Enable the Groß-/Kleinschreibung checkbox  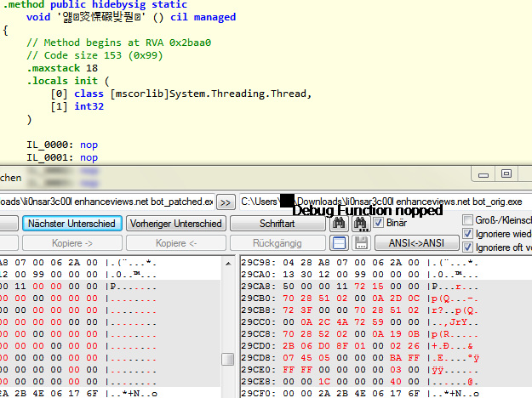467,220
